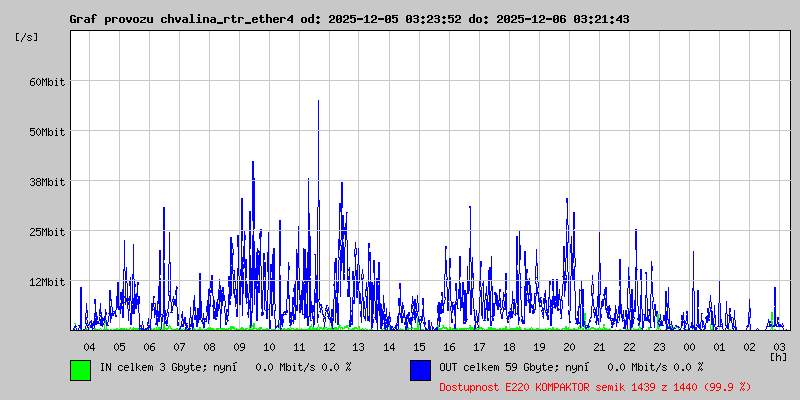Click the 25Mbit y-axis label
The height and width of the screenshot is (400, 800).
click(x=46, y=231)
